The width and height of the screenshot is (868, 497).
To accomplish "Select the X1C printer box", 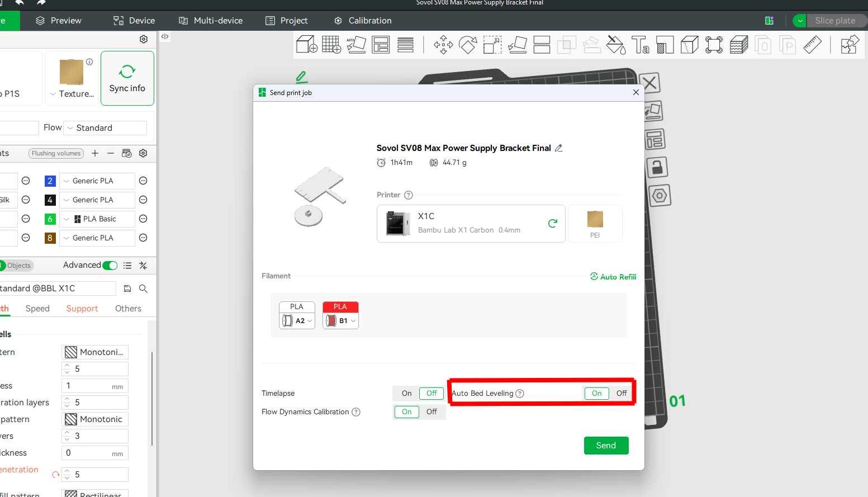I will (471, 224).
